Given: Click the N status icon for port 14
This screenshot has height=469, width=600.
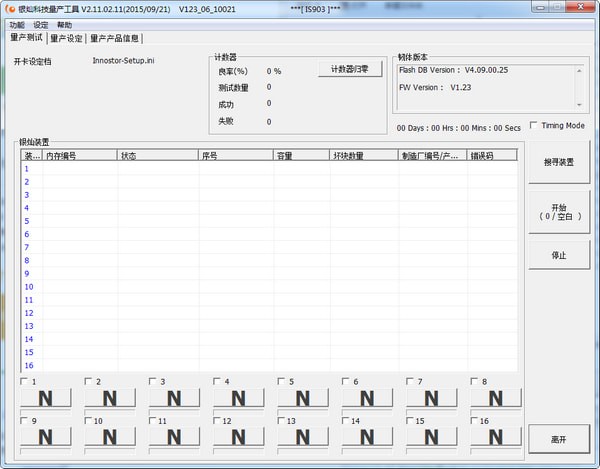Looking at the screenshot, I should [368, 437].
